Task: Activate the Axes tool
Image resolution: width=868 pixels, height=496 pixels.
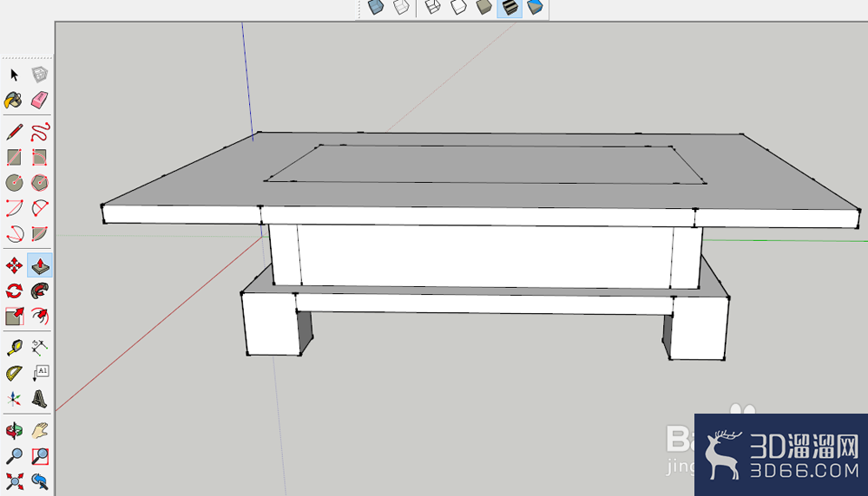Action: 15,399
